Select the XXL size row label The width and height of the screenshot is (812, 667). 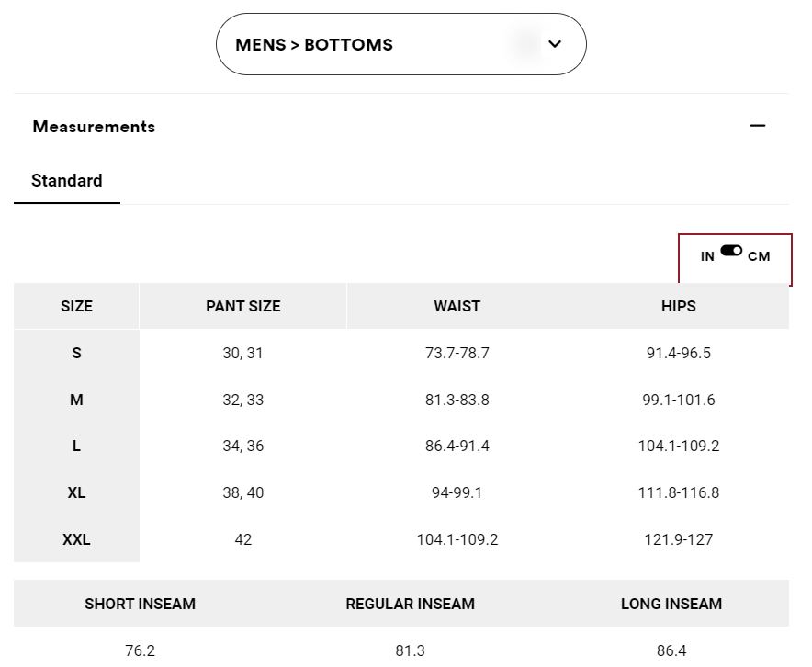76,539
